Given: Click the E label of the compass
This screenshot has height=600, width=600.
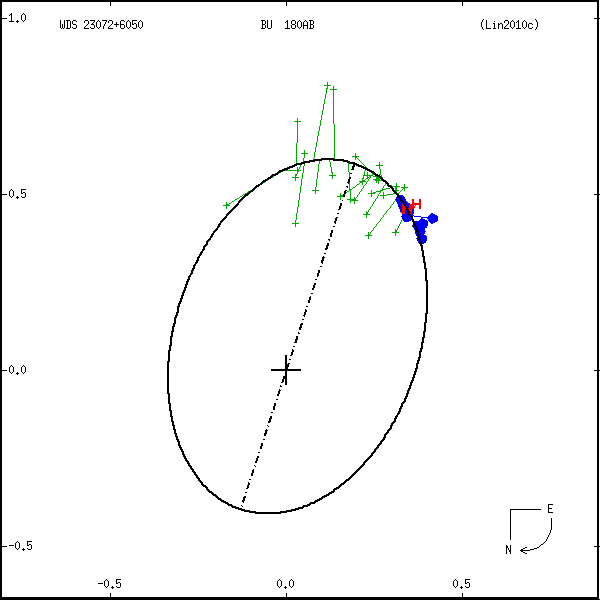Looking at the screenshot, I should pyautogui.click(x=550, y=509).
